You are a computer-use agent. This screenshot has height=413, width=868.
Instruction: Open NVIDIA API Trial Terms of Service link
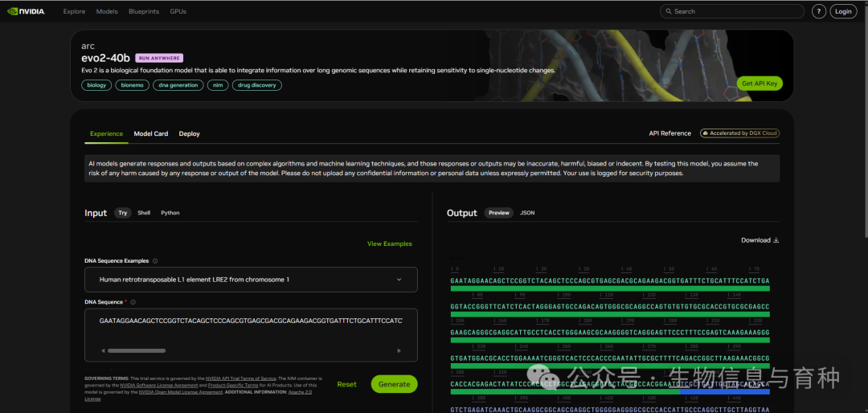[241, 378]
